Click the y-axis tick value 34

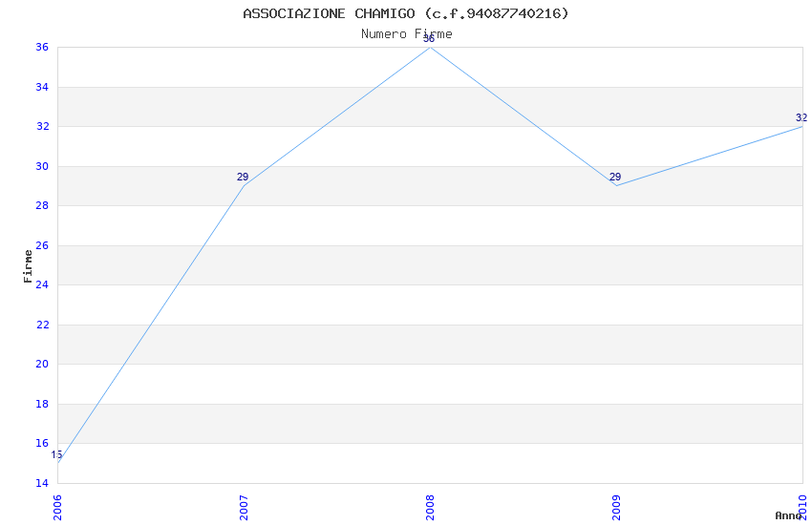click(x=42, y=87)
